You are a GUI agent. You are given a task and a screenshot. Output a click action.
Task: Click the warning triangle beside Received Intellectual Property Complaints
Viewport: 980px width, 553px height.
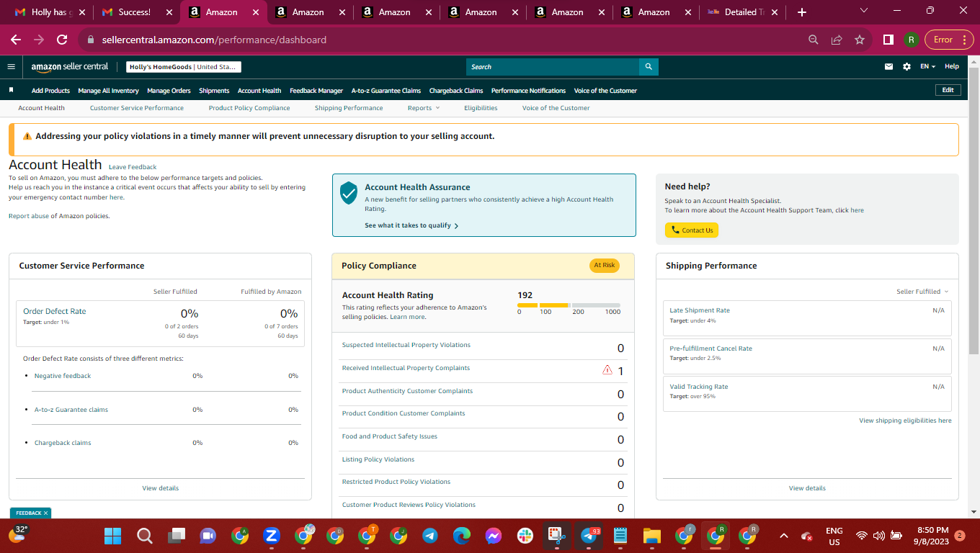[607, 370]
